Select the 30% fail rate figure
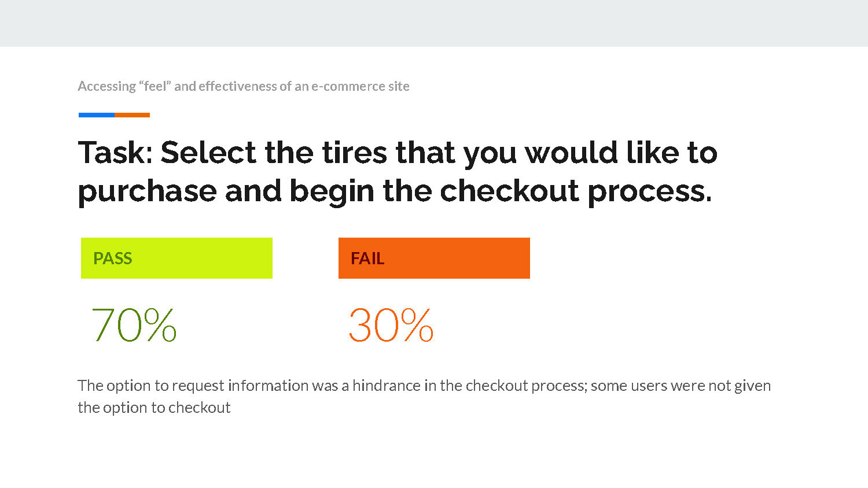The width and height of the screenshot is (868, 488). coord(391,325)
